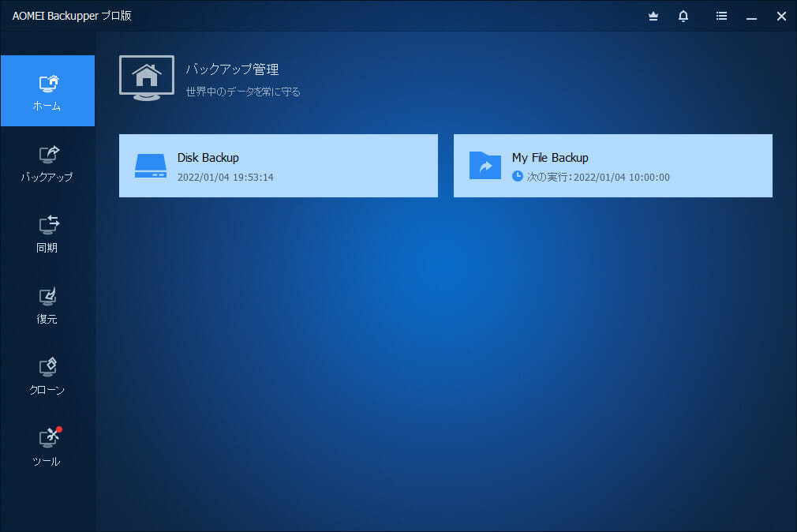Viewport: 797px width, 532px height.
Task: Click the crown upgrade icon in title bar
Action: coord(653,17)
